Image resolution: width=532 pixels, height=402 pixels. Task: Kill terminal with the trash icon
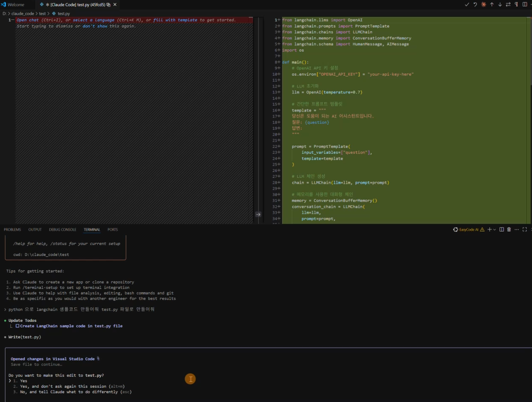pos(509,229)
